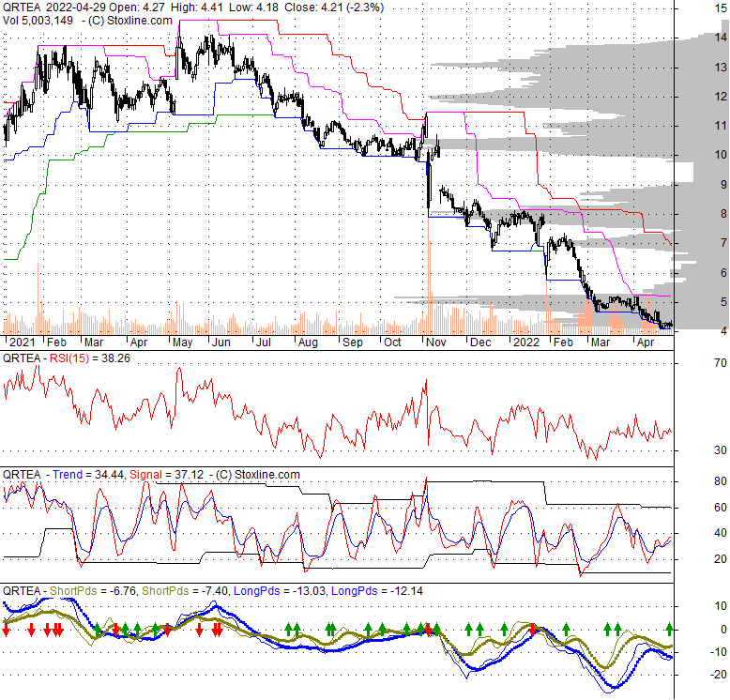Click the leftmost red down arrow signal
The width and height of the screenshot is (730, 700).
pos(6,631)
